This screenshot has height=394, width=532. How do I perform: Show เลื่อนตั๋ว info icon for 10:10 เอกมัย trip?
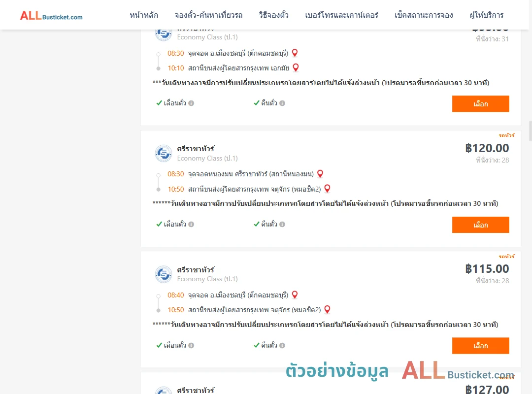(191, 103)
